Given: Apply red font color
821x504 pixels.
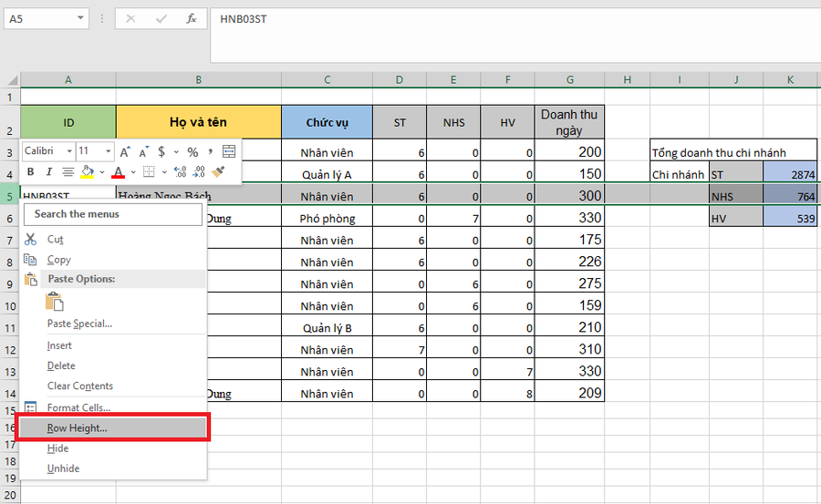Looking at the screenshot, I should (119, 171).
